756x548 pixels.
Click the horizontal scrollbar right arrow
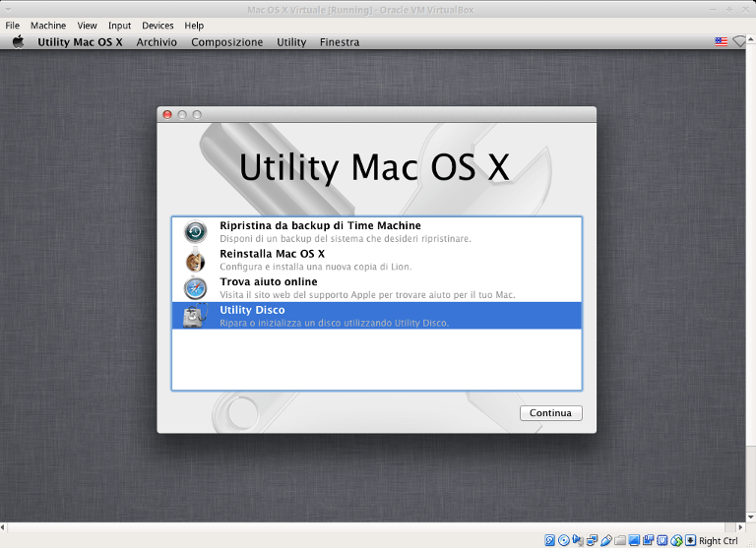pos(741,527)
